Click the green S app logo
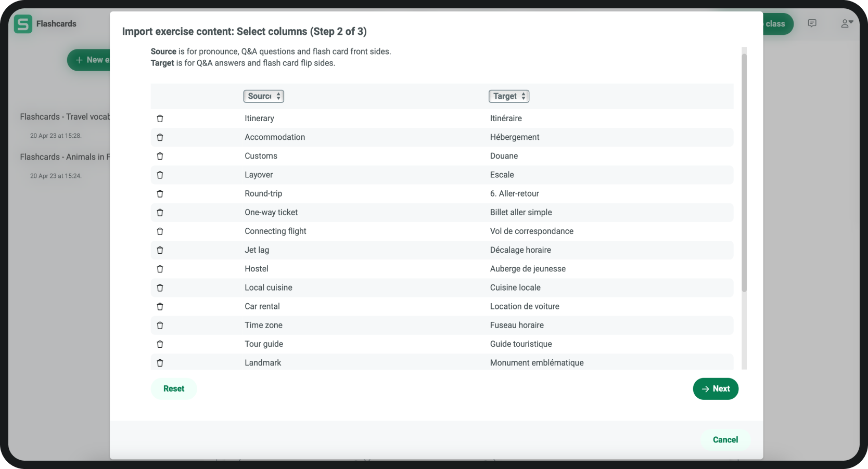Screen dimensions: 868x469 [23, 24]
